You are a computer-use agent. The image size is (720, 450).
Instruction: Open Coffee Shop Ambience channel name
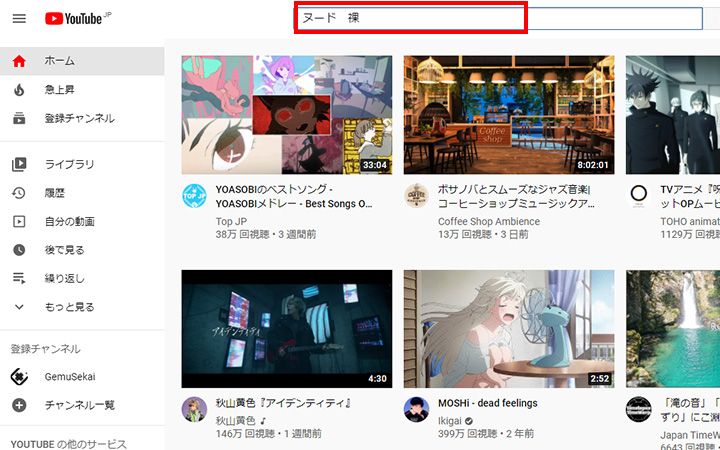coord(489,221)
